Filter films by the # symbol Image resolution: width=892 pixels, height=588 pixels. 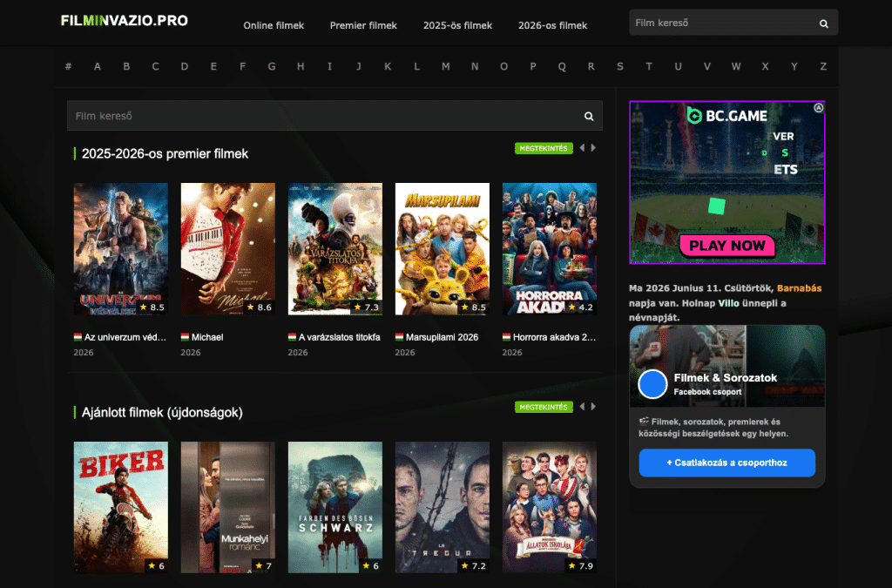point(68,66)
